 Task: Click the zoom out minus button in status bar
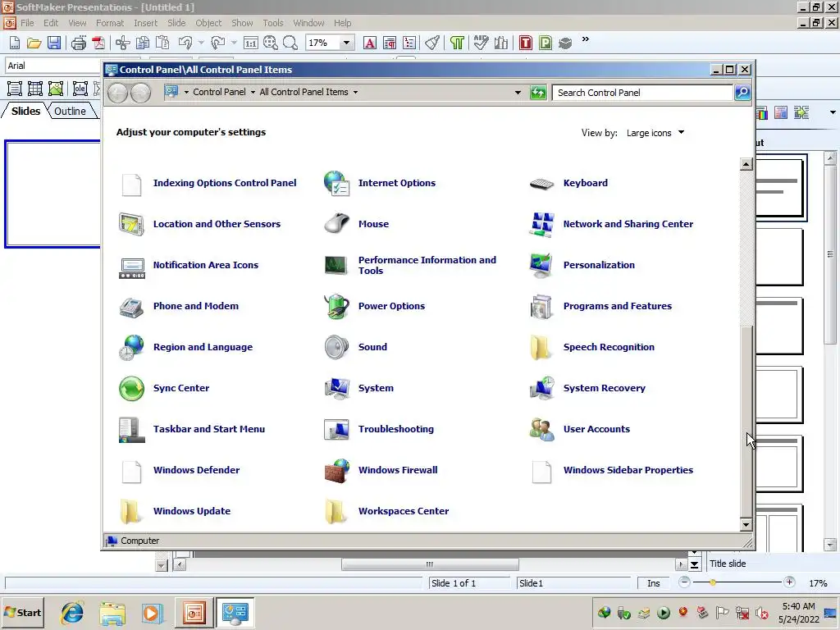[684, 582]
